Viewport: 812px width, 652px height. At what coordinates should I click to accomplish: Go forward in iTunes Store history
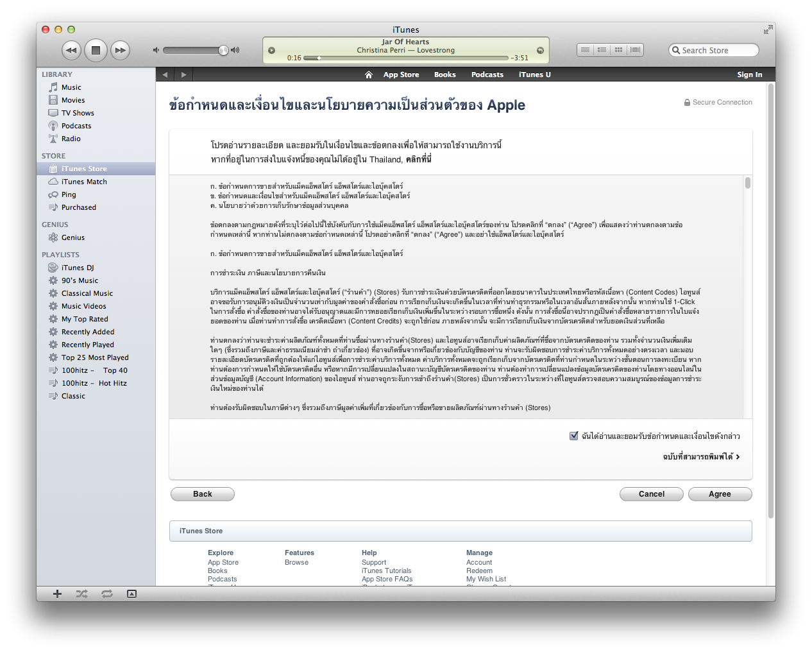[184, 74]
